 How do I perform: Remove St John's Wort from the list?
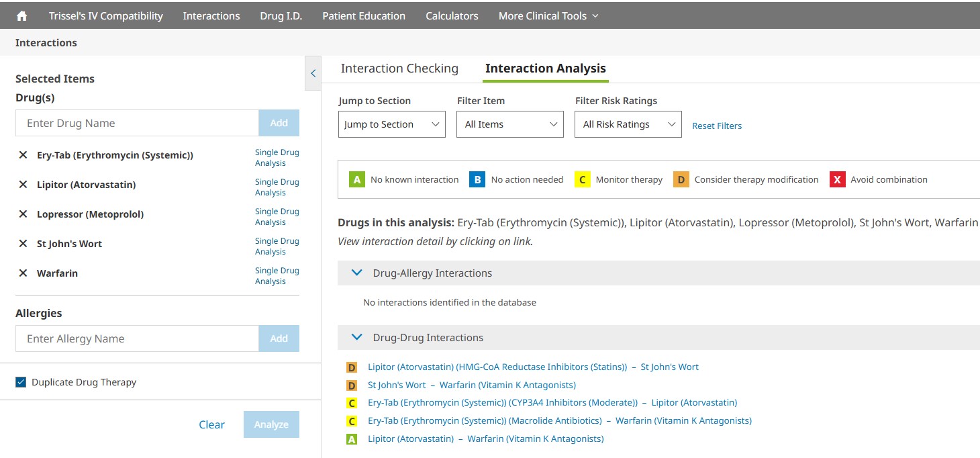coord(23,244)
